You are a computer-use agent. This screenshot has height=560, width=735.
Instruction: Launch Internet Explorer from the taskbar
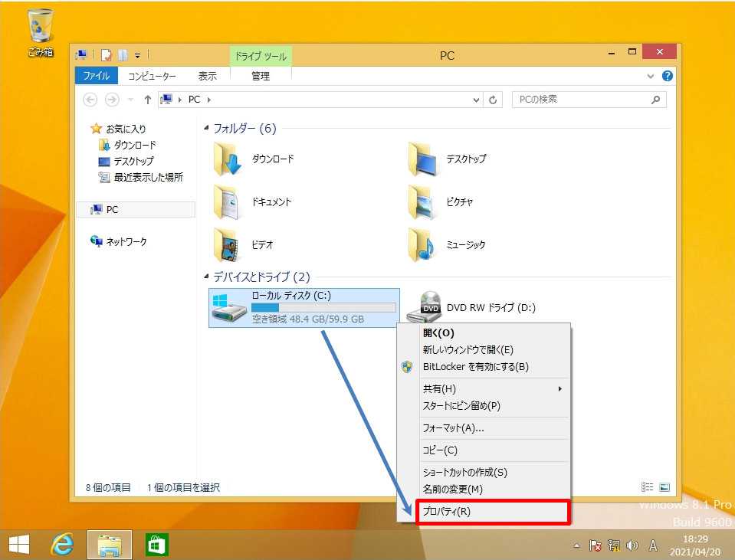[62, 545]
